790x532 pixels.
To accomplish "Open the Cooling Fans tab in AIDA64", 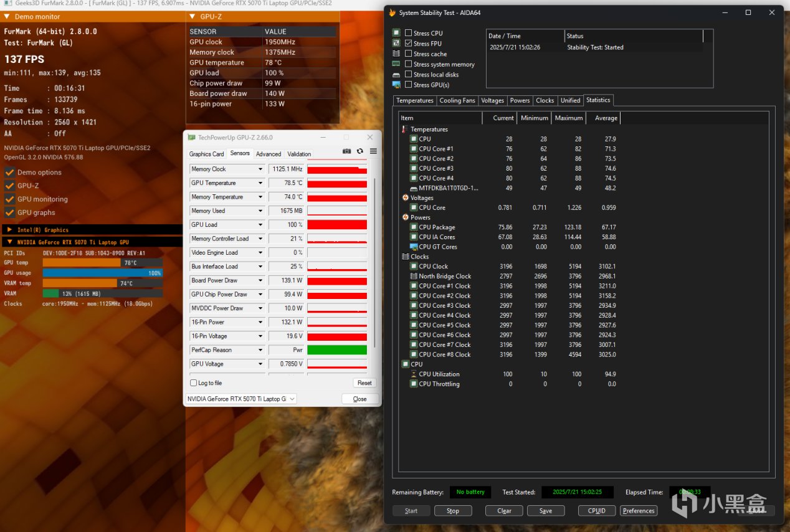I will (457, 100).
